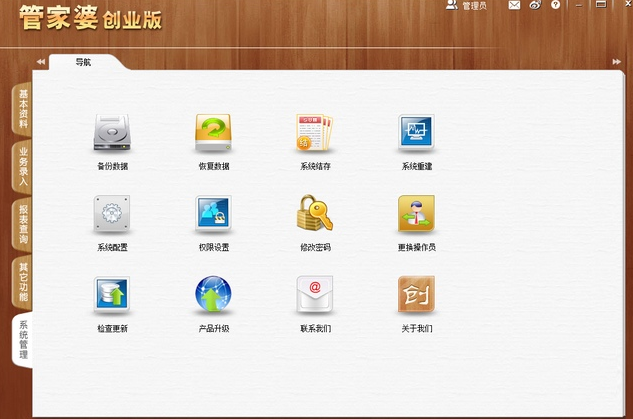Click the 管理员 user icon
The width and height of the screenshot is (633, 419).
point(452,5)
